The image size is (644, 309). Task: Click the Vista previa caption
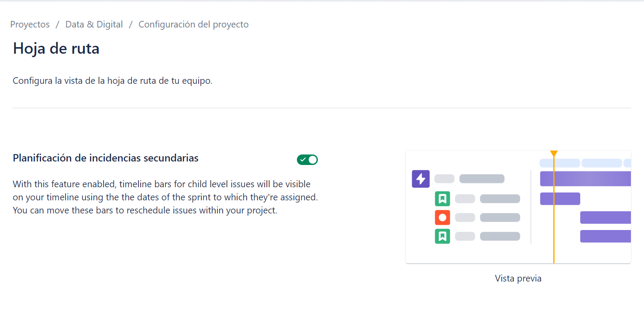[x=518, y=278]
